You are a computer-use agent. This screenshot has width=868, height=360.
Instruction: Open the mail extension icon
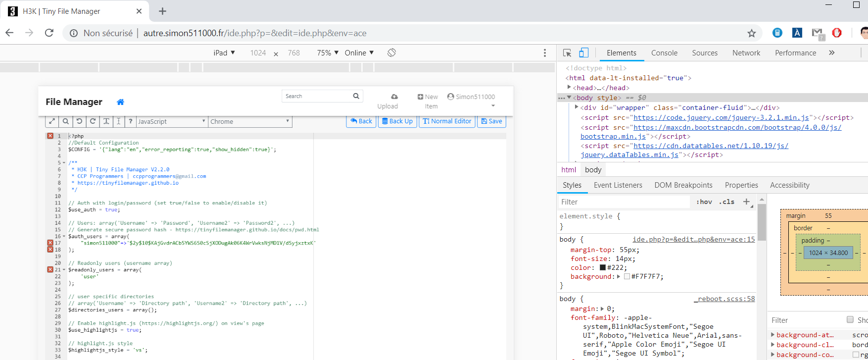point(818,33)
